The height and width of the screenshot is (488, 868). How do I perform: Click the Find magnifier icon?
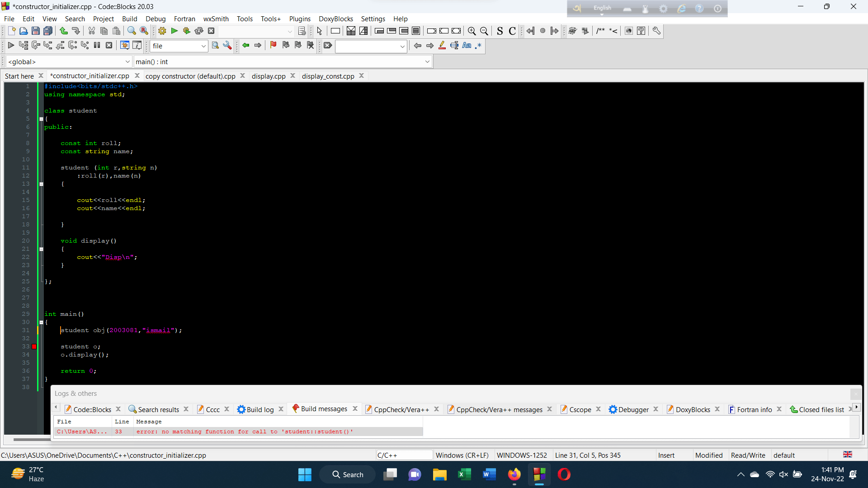[x=132, y=31]
